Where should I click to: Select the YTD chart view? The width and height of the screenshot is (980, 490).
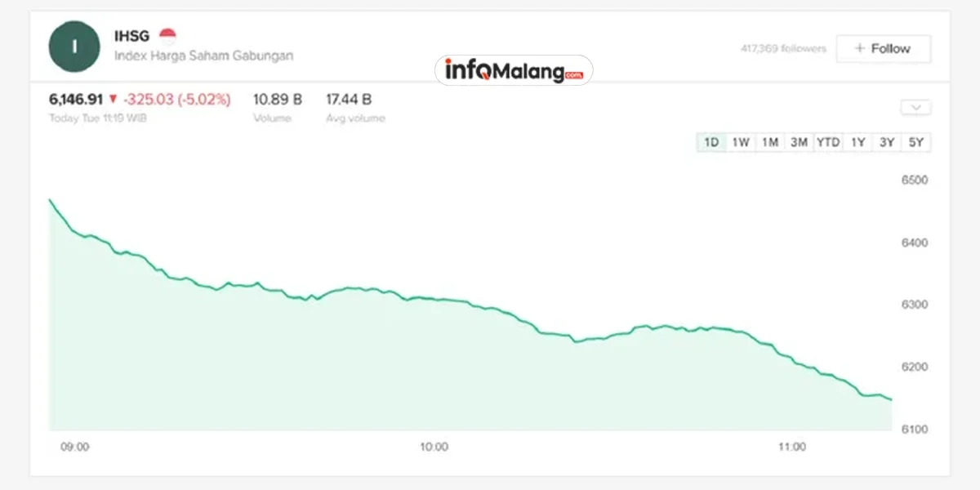(828, 141)
